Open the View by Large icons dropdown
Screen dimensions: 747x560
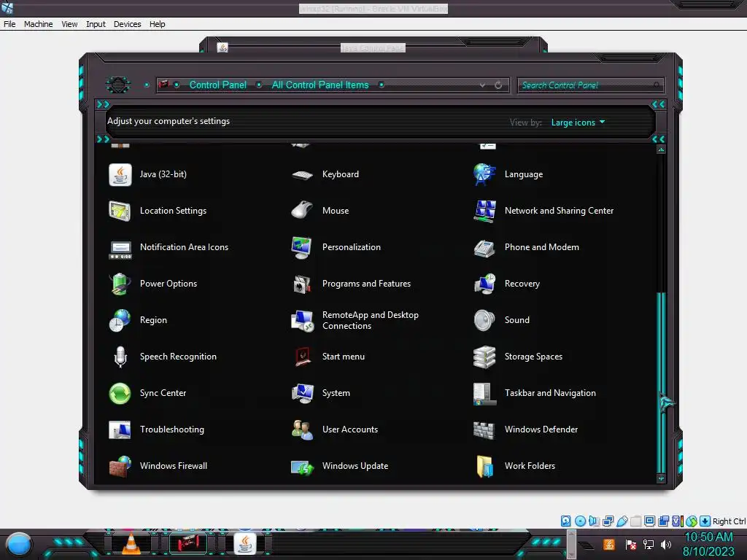point(578,122)
